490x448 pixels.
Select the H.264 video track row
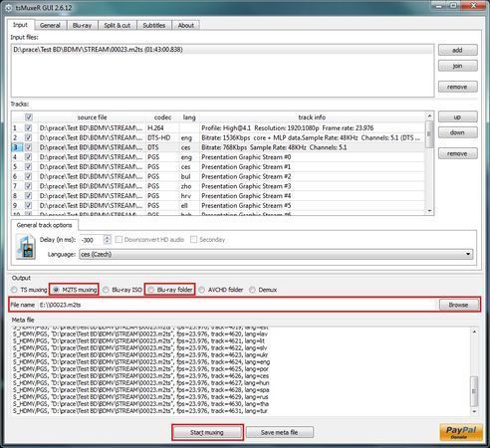218,127
